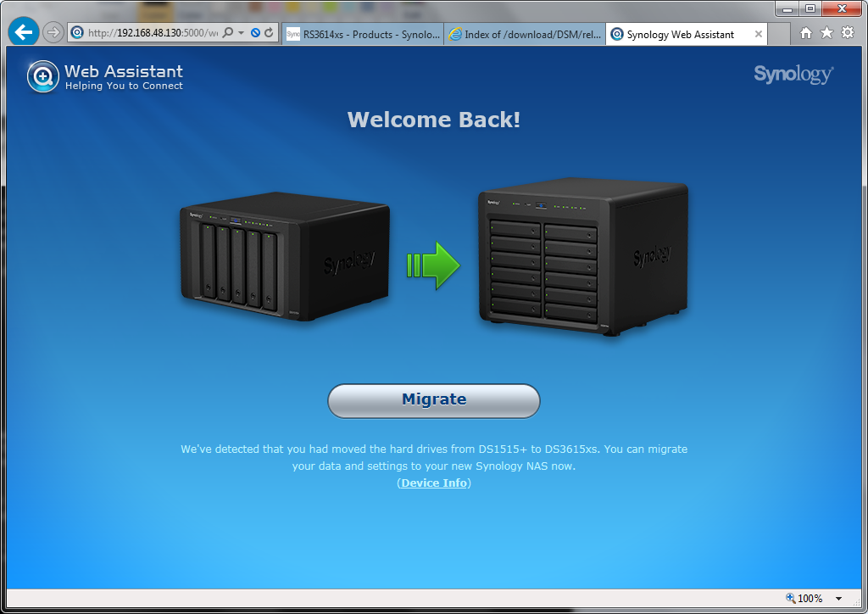Click the zoom level magnifier icon
The height and width of the screenshot is (614, 868).
pos(791,598)
